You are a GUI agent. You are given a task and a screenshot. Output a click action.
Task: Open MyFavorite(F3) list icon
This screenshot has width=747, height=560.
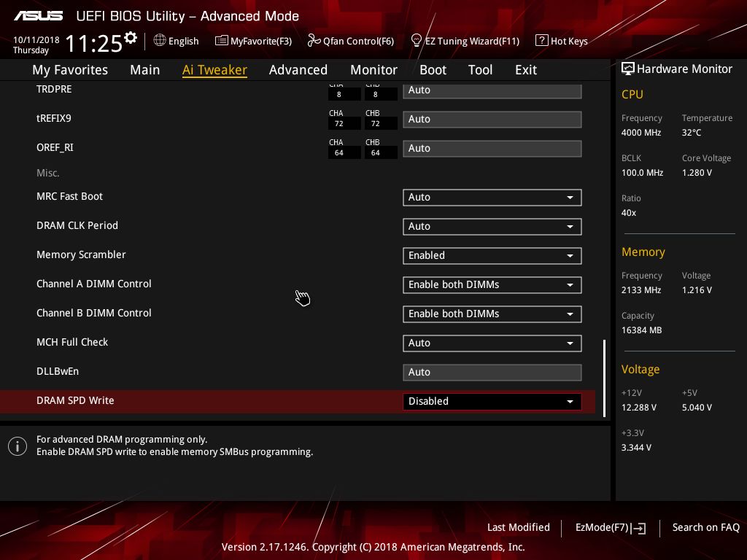[x=222, y=41]
